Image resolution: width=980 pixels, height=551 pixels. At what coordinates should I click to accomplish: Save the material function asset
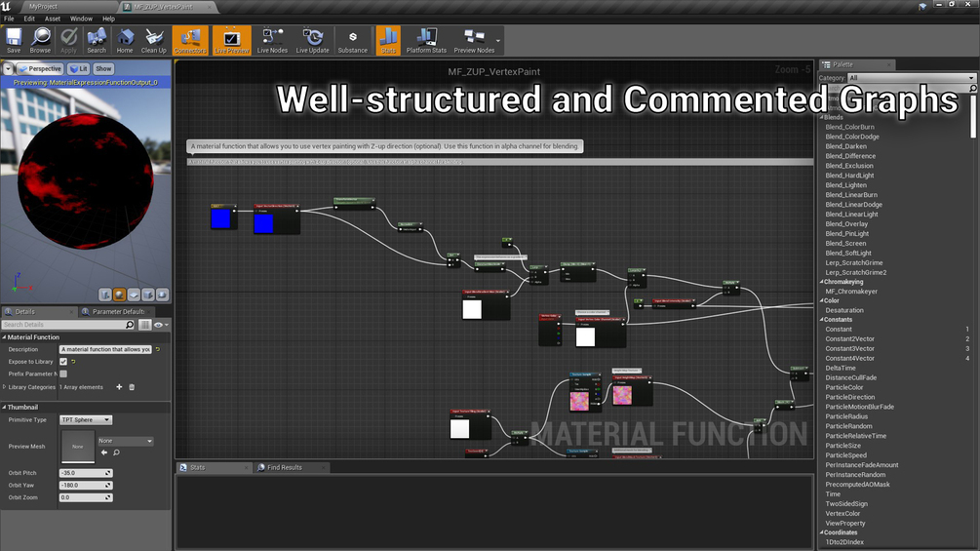pos(14,41)
